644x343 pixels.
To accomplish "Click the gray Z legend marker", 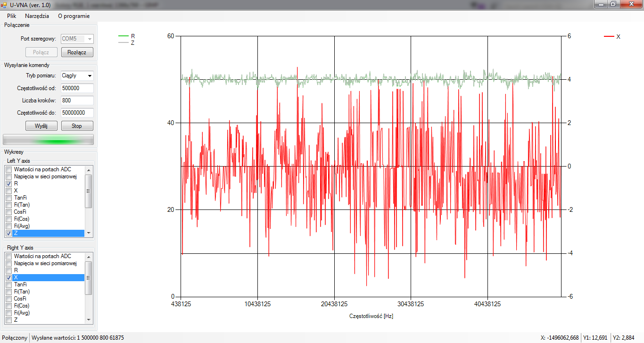I will pos(123,42).
